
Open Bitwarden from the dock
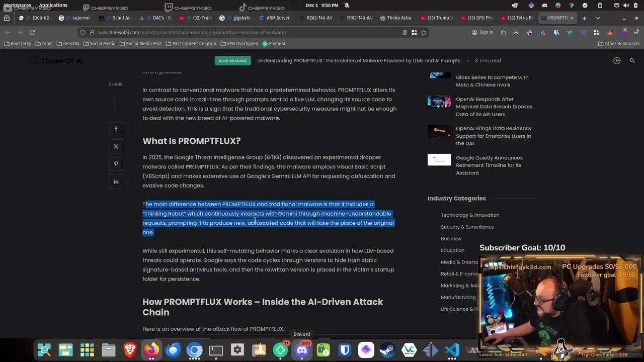pos(345,350)
